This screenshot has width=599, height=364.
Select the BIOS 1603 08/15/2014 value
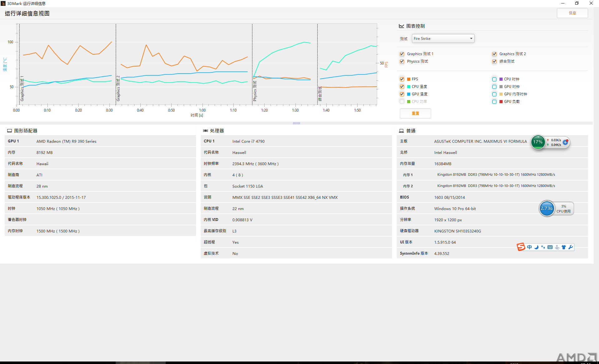point(450,198)
